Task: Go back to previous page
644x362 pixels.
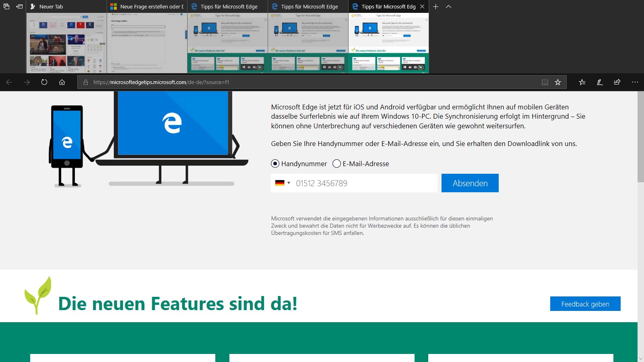Action: click(9, 82)
